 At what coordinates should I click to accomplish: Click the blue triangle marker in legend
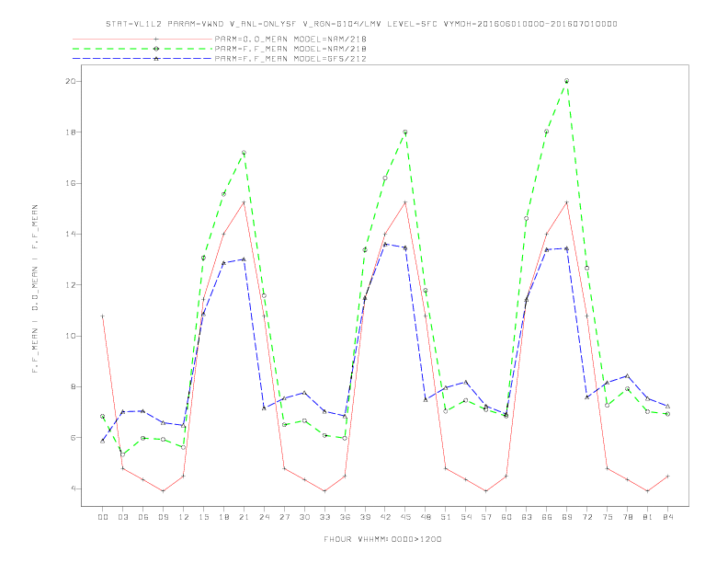156,59
